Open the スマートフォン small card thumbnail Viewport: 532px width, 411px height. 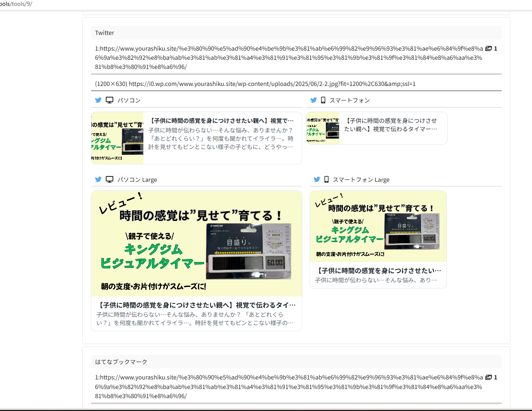click(323, 128)
